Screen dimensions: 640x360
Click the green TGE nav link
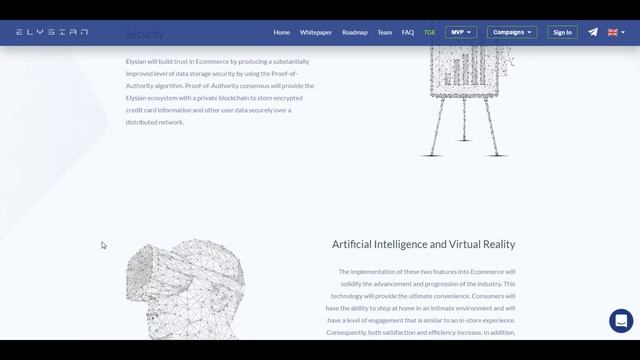pos(429,32)
